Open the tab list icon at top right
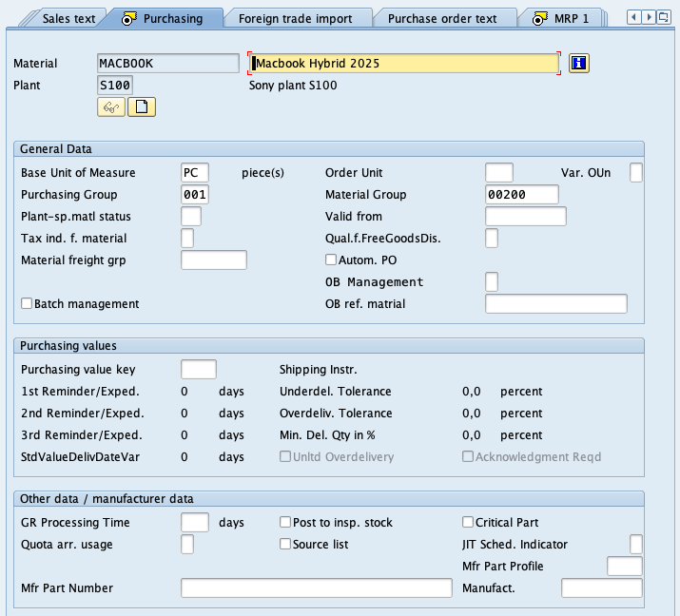Screen dimensions: 680x616 click(x=664, y=18)
